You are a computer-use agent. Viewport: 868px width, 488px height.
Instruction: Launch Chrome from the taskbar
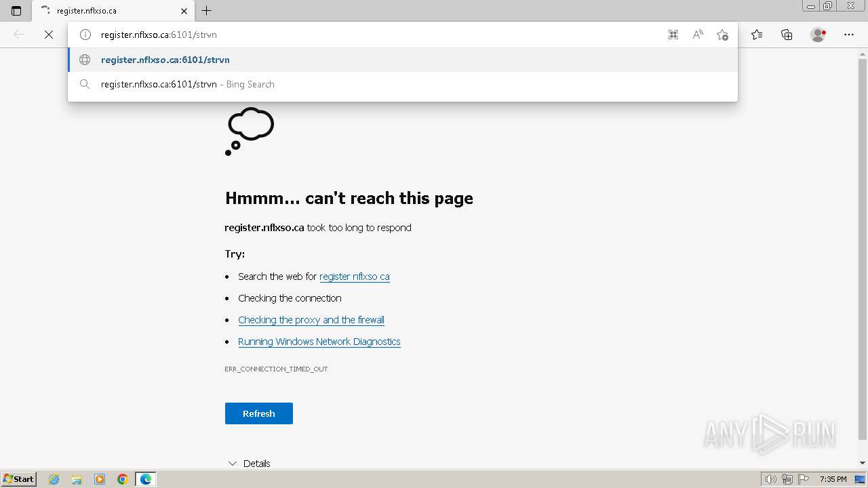(123, 479)
